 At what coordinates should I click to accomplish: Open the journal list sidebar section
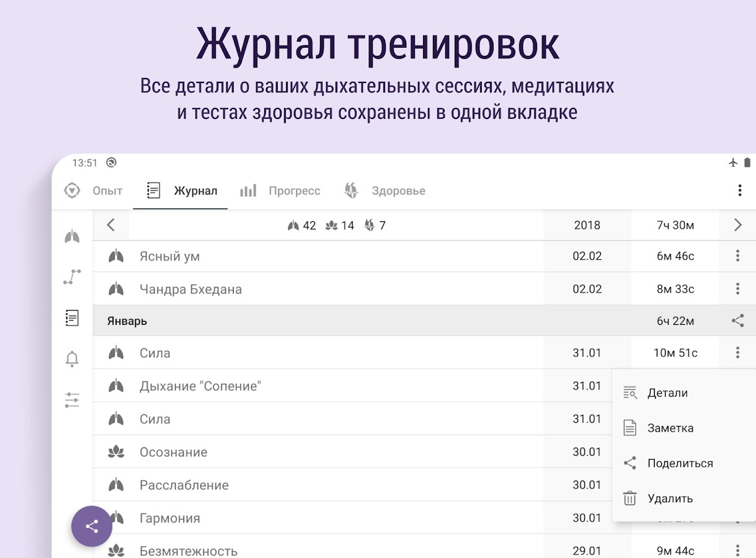(72, 318)
